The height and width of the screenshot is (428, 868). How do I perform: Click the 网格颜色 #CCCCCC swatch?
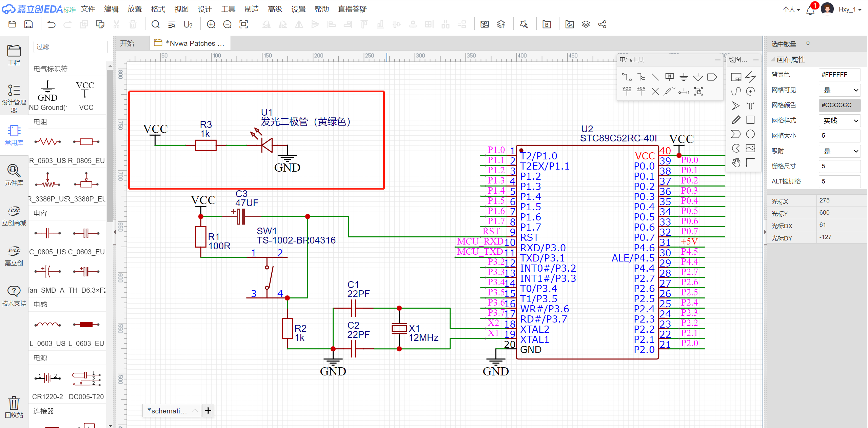[840, 105]
